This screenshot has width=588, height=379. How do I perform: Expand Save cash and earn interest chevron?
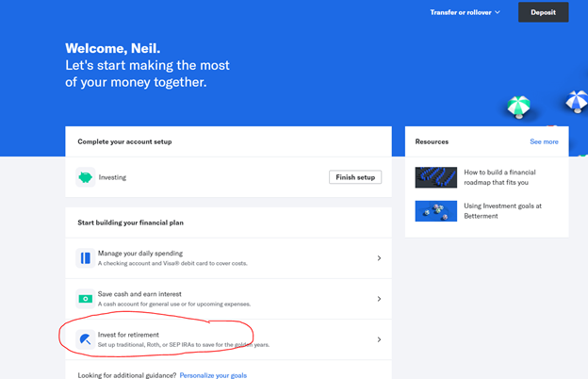[x=379, y=299]
